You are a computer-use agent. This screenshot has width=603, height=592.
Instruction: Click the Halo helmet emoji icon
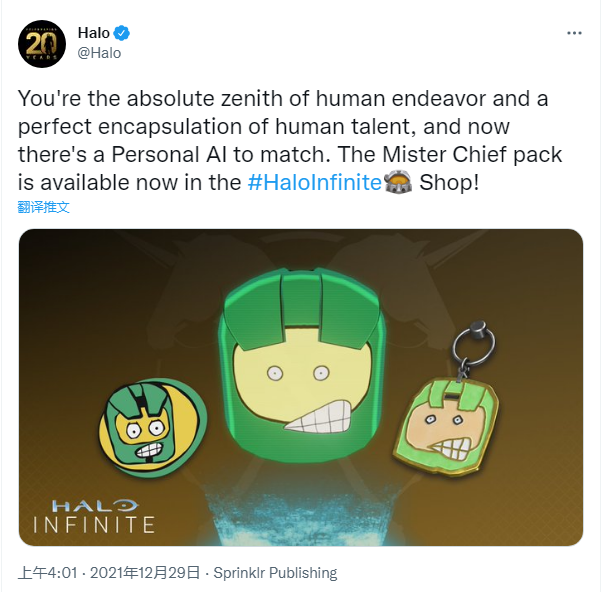397,183
